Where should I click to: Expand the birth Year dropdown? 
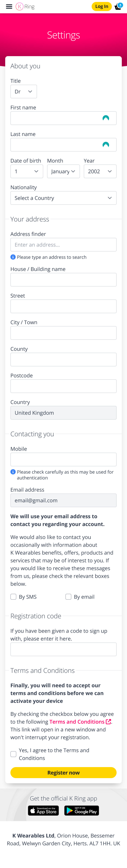(100, 171)
